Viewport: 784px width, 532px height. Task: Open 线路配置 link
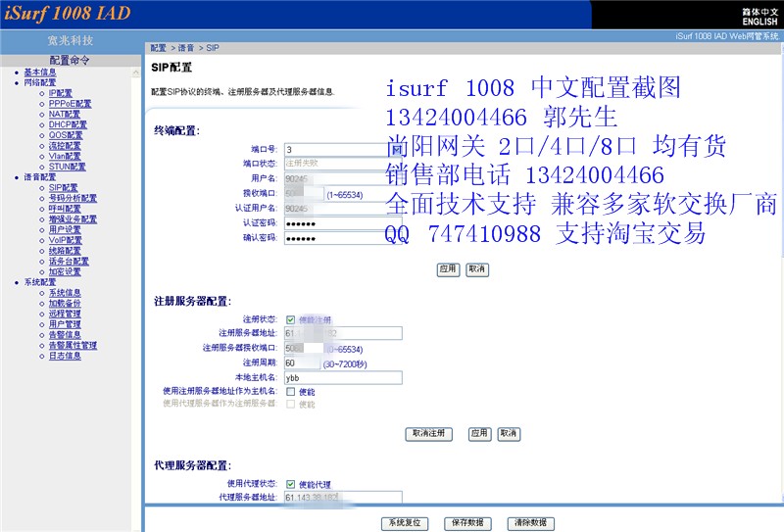pyautogui.click(x=65, y=251)
